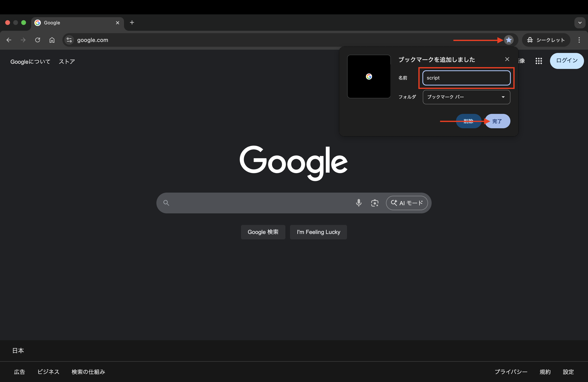This screenshot has width=588, height=382.
Task: Start voice search with microphone icon
Action: (358, 203)
